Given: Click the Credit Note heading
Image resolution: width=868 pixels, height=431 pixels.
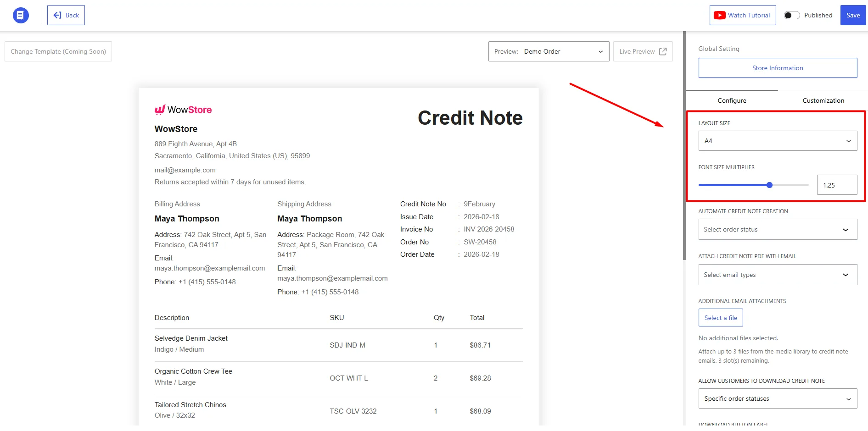Looking at the screenshot, I should pos(470,118).
